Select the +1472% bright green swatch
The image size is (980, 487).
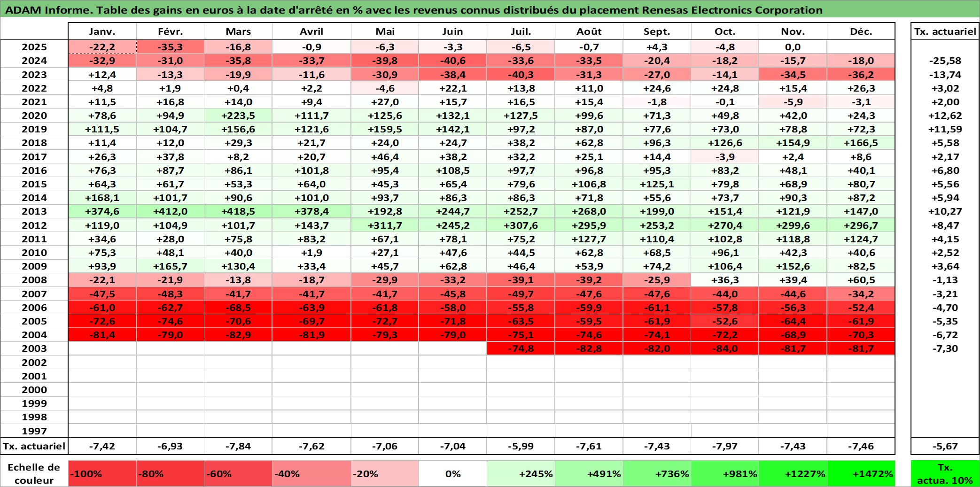point(861,473)
